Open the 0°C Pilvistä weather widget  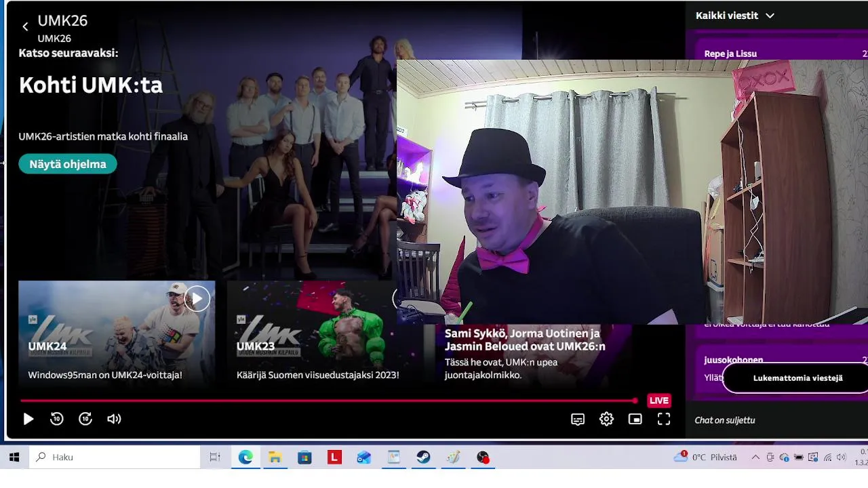coord(705,457)
